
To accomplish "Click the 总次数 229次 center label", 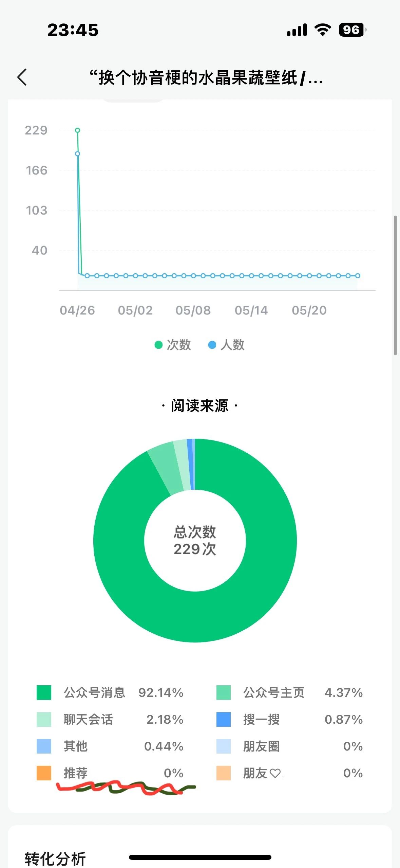I will pos(195,540).
